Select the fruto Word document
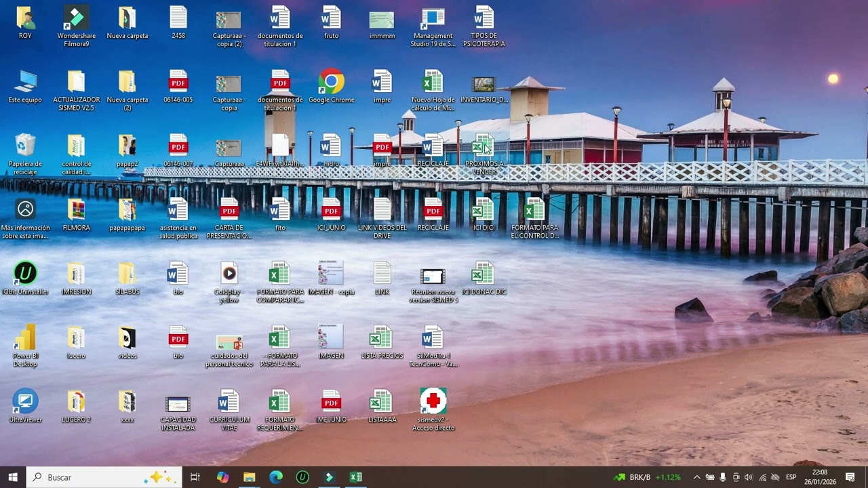868x488 pixels. tap(331, 22)
